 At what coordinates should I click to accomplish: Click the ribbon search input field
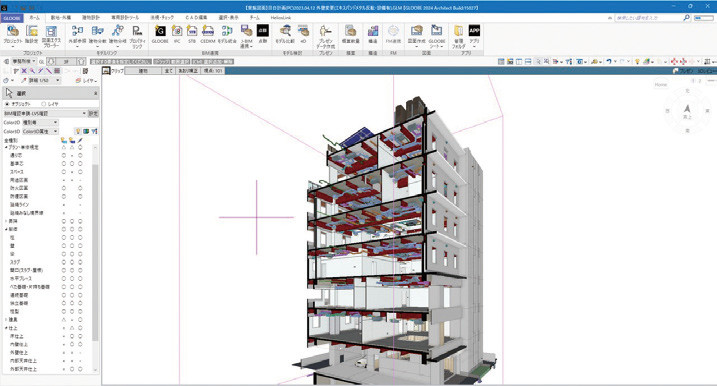(x=649, y=18)
